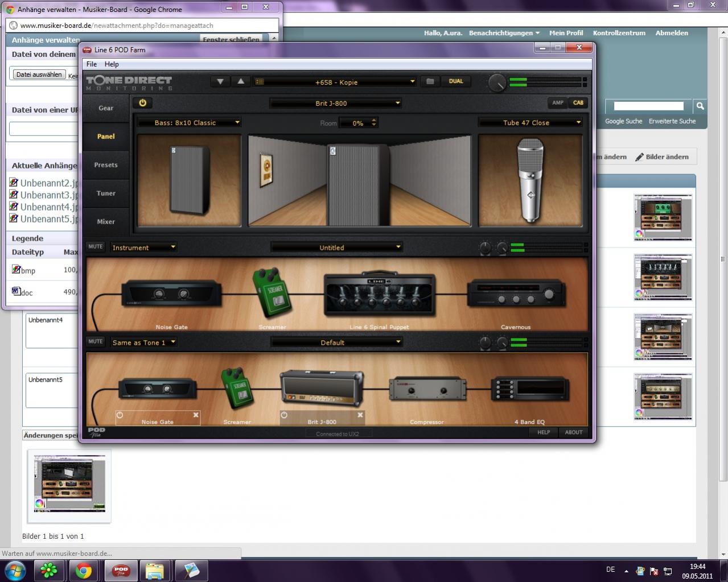This screenshot has height=582, width=728.
Task: Open the Untitled tone preset dropdown
Action: click(336, 247)
